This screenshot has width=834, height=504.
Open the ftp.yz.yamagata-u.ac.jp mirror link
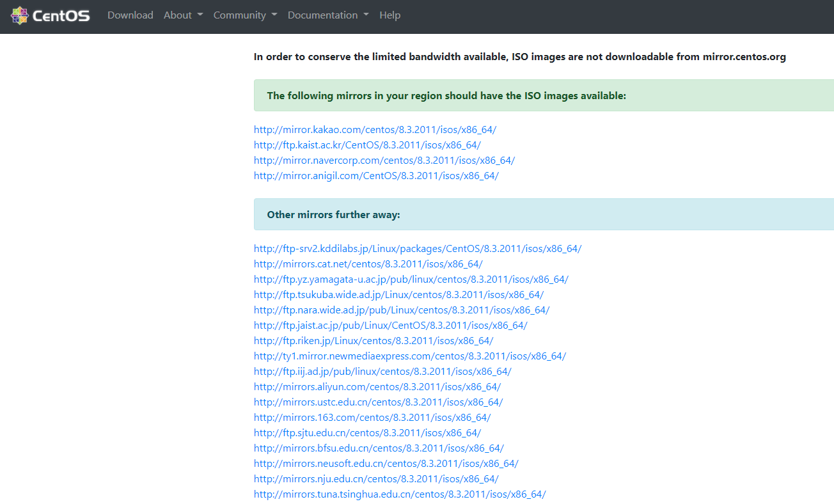click(411, 280)
